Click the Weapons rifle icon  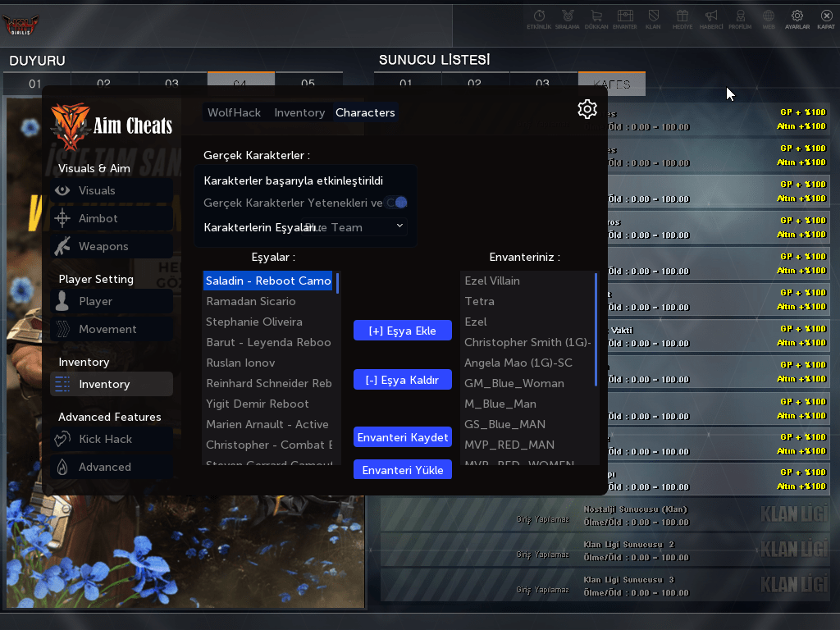pyautogui.click(x=62, y=246)
